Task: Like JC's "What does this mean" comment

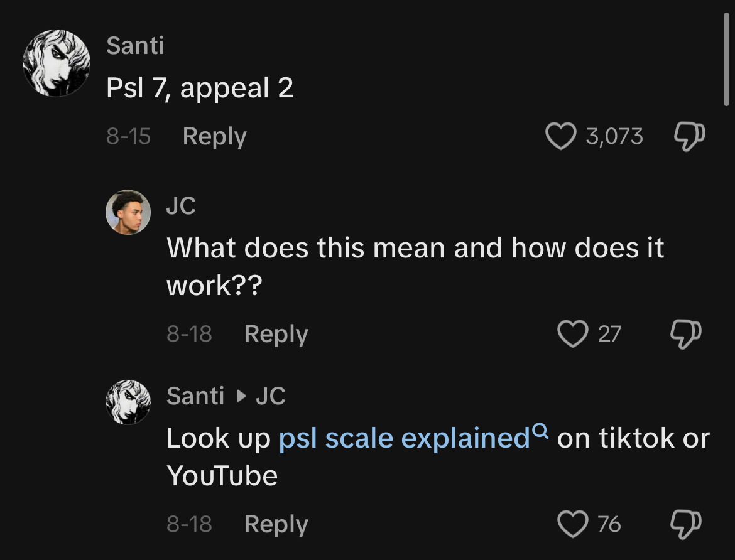Action: point(572,333)
